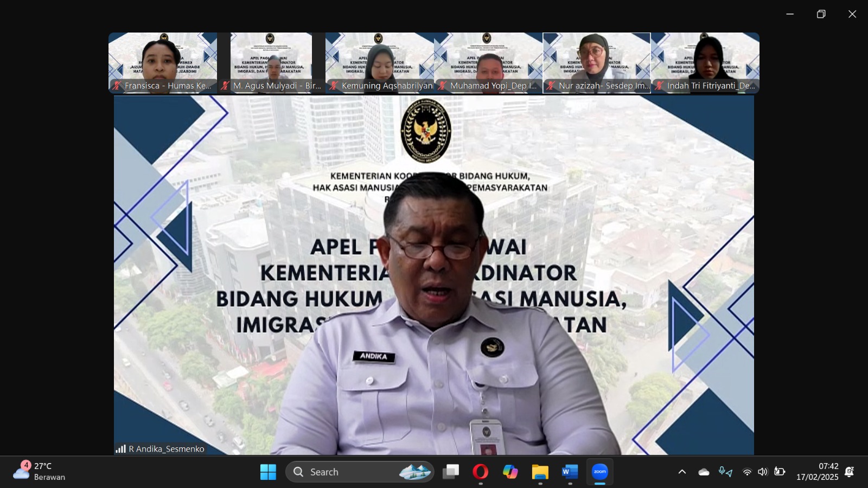Open the volume control in system tray
Image resolution: width=868 pixels, height=488 pixels.
click(763, 472)
